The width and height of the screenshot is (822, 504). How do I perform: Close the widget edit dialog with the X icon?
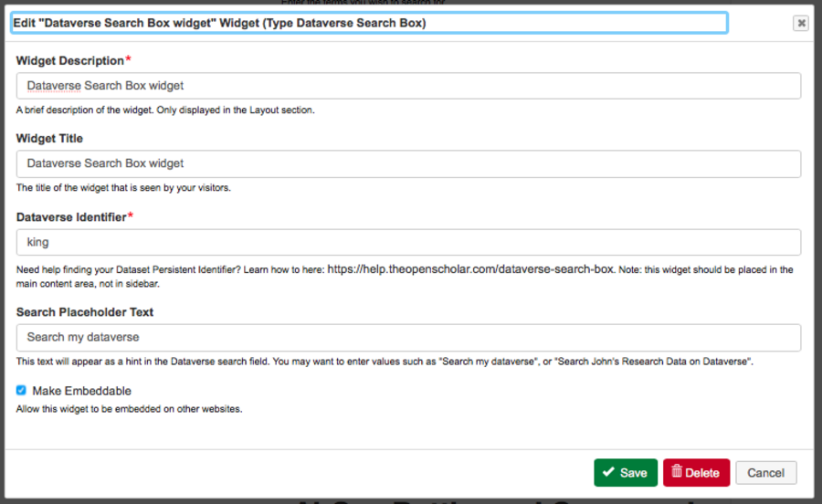800,24
